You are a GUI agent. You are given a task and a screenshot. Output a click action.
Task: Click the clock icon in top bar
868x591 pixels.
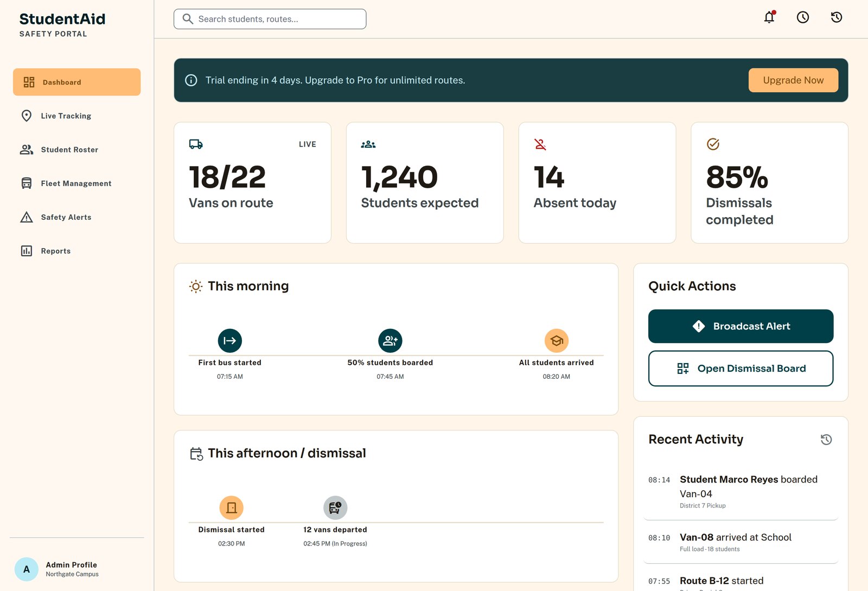pyautogui.click(x=803, y=17)
